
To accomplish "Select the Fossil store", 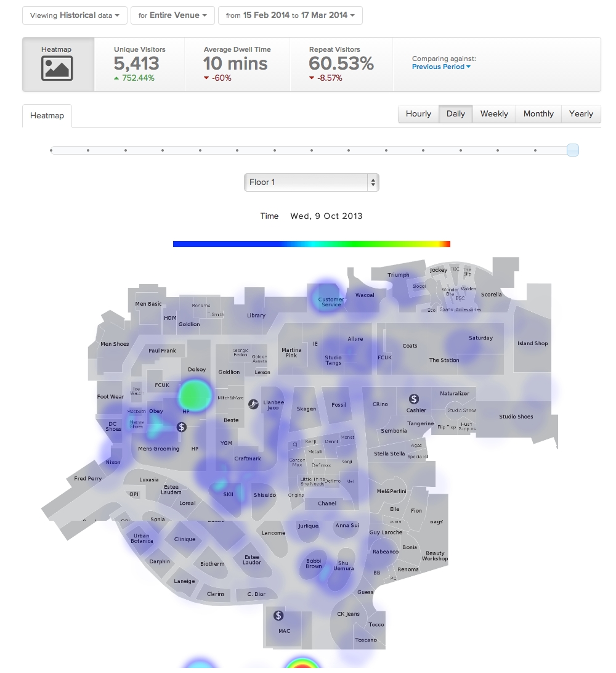I will tap(338, 405).
